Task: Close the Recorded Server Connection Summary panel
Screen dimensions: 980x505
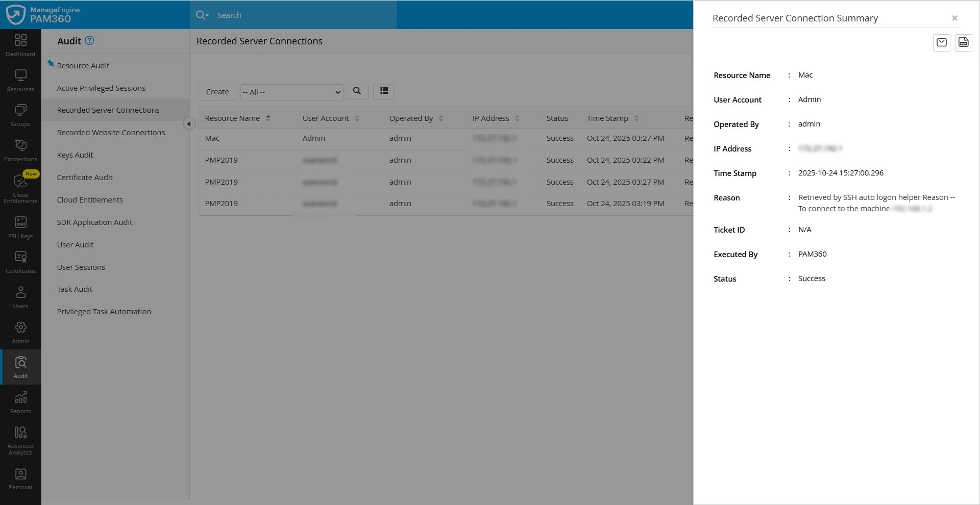Action: point(954,18)
